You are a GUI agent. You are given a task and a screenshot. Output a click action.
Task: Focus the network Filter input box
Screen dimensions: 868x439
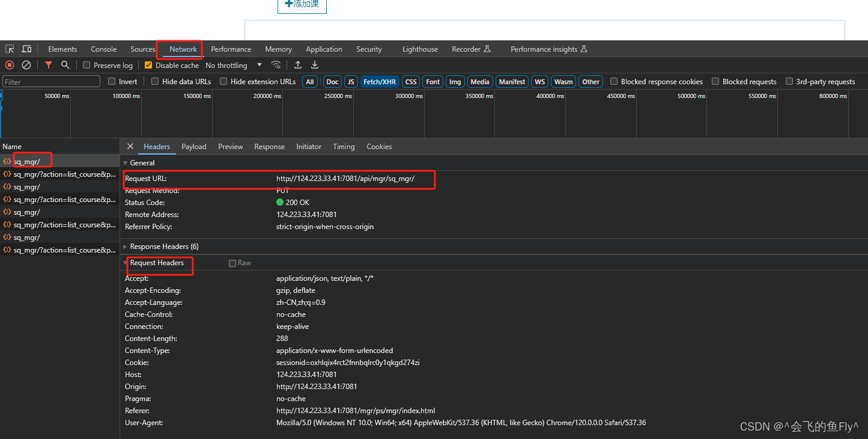coord(51,82)
